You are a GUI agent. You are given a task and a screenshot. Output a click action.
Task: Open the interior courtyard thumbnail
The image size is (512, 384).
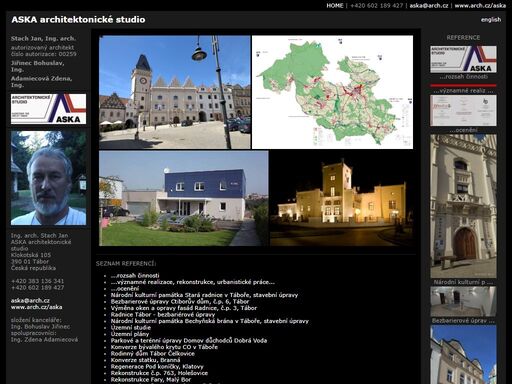(463, 302)
